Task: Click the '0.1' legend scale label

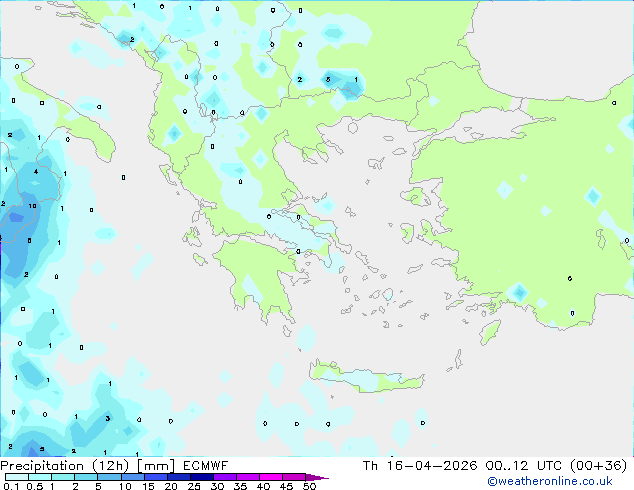Action: coord(11,486)
